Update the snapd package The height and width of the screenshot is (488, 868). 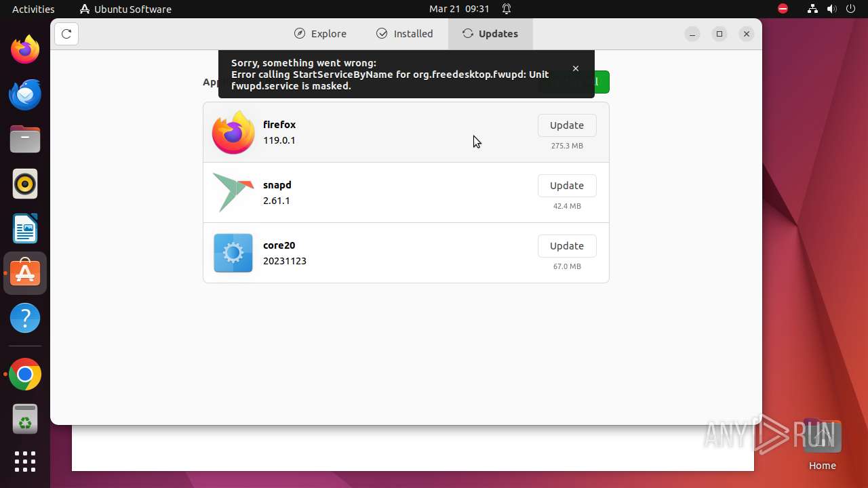[567, 186]
